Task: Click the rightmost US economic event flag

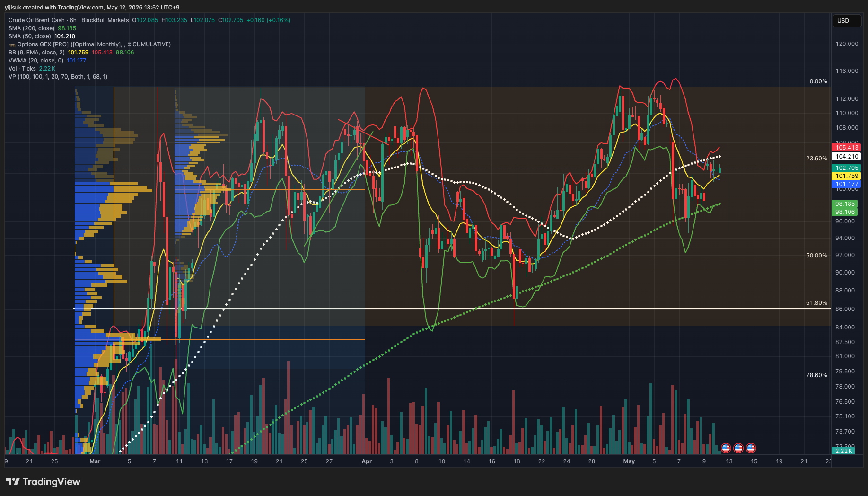Action: (751, 448)
